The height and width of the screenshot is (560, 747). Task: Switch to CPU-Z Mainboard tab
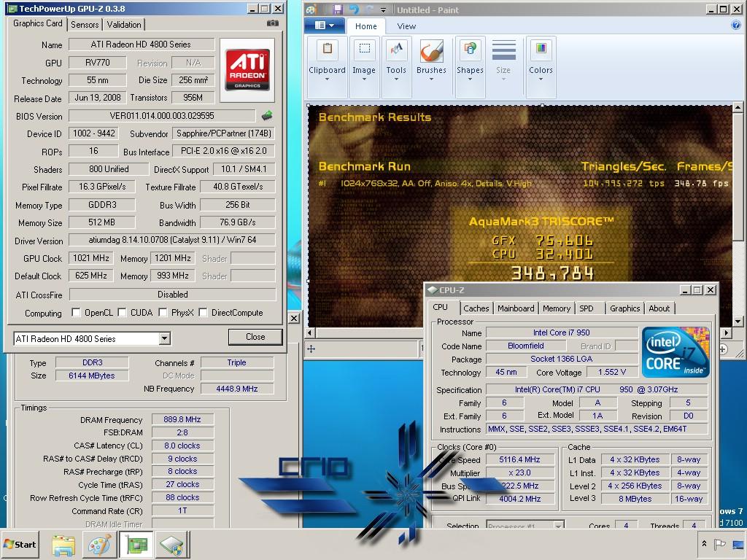[516, 308]
